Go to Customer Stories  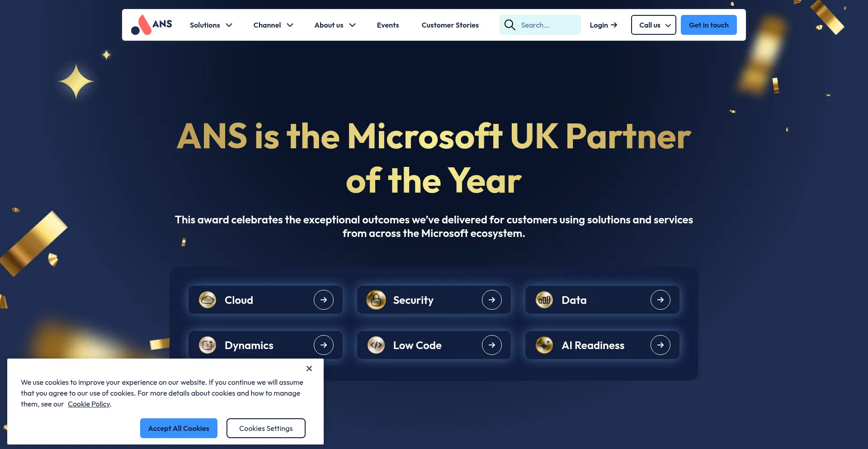(450, 25)
